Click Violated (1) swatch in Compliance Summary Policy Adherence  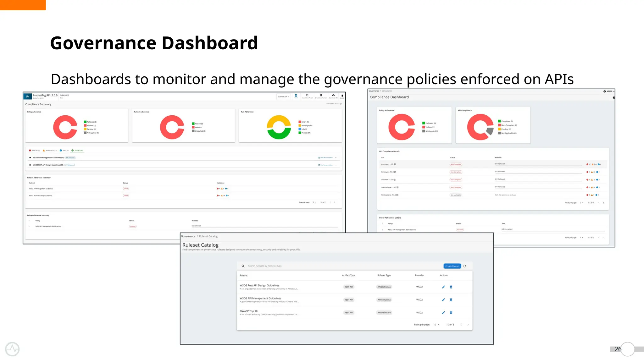85,125
